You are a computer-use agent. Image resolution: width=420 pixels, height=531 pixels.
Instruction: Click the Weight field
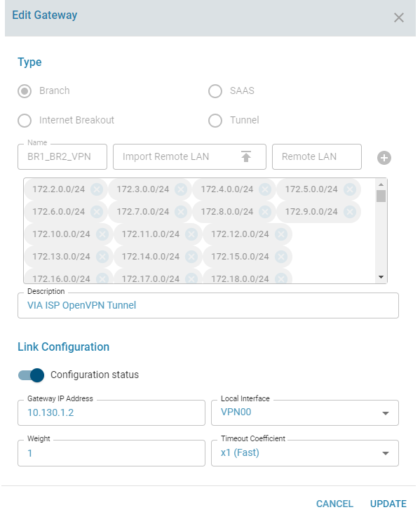[111, 453]
